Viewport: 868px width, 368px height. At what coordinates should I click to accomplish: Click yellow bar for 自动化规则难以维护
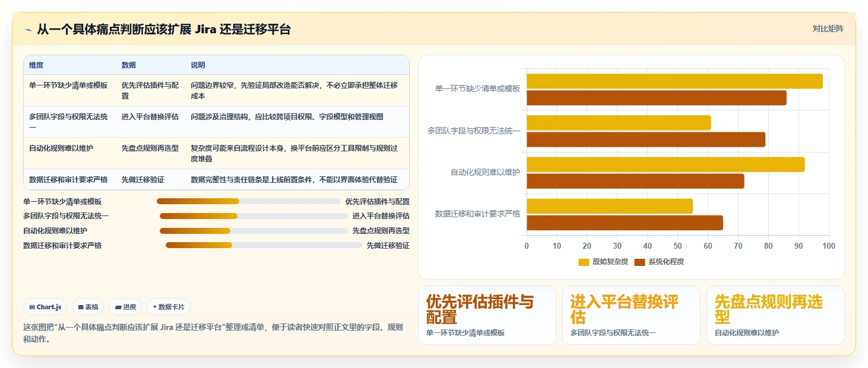click(x=666, y=164)
